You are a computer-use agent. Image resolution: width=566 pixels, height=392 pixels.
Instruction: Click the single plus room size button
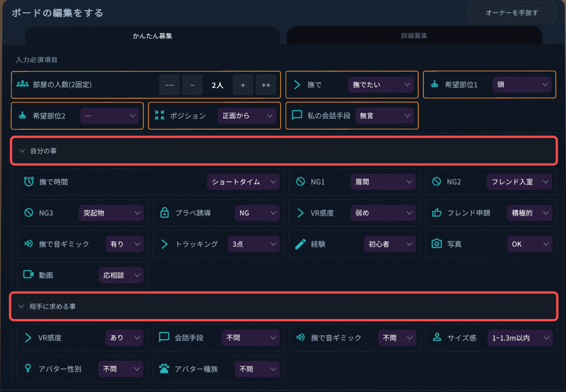tap(243, 85)
